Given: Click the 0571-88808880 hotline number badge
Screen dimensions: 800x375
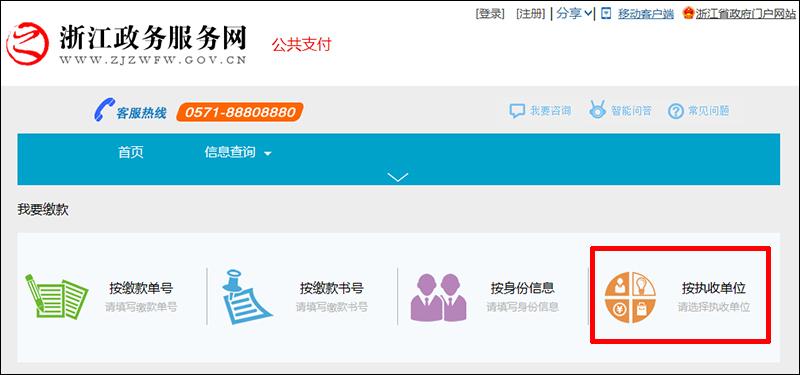Looking at the screenshot, I should click(x=240, y=112).
